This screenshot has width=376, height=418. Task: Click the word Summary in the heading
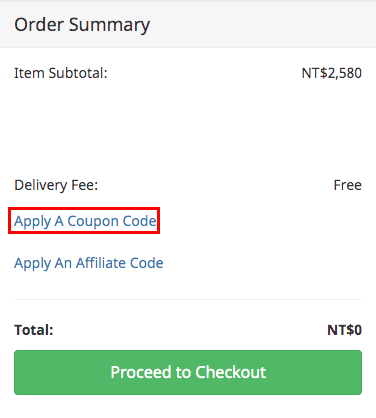coord(109,26)
